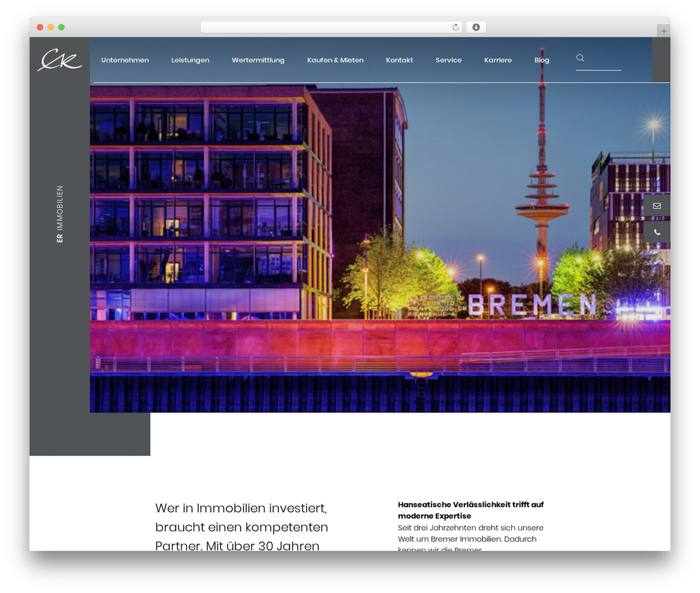Close the window with red button

click(x=40, y=27)
